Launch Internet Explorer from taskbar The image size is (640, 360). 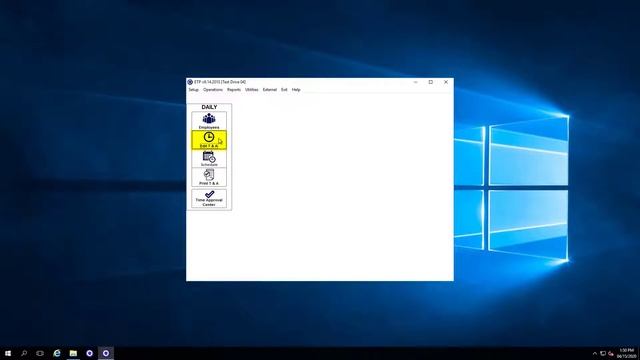coord(57,353)
